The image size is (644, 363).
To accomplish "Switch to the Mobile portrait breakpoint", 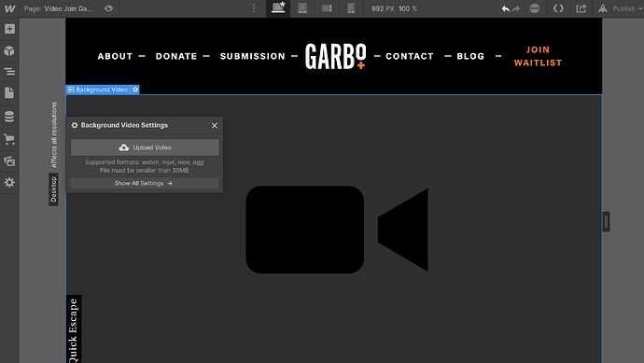I will point(351,8).
